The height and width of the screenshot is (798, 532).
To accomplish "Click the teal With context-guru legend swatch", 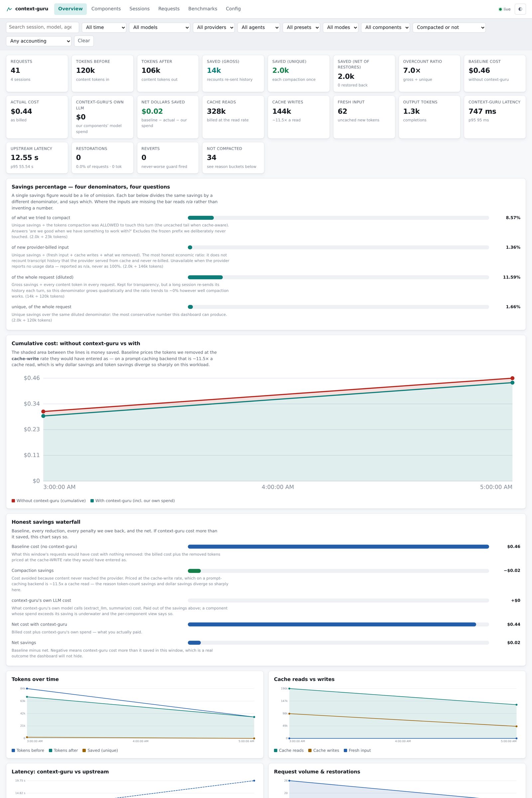I will tap(92, 501).
